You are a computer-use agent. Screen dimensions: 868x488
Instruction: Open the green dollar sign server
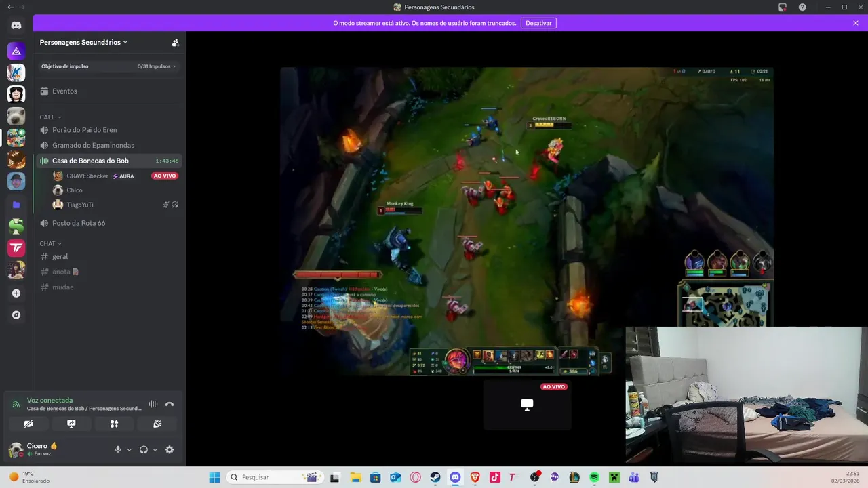pyautogui.click(x=16, y=226)
